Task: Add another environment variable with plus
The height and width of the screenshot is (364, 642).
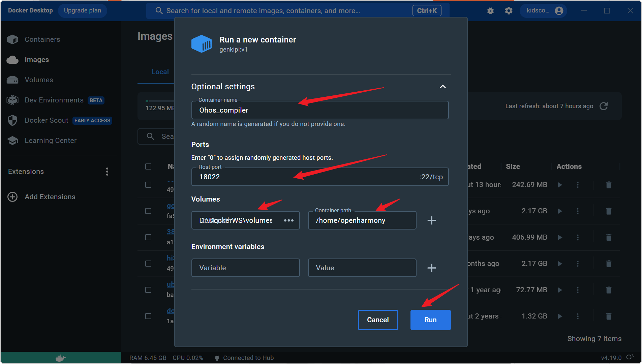Action: [432, 268]
